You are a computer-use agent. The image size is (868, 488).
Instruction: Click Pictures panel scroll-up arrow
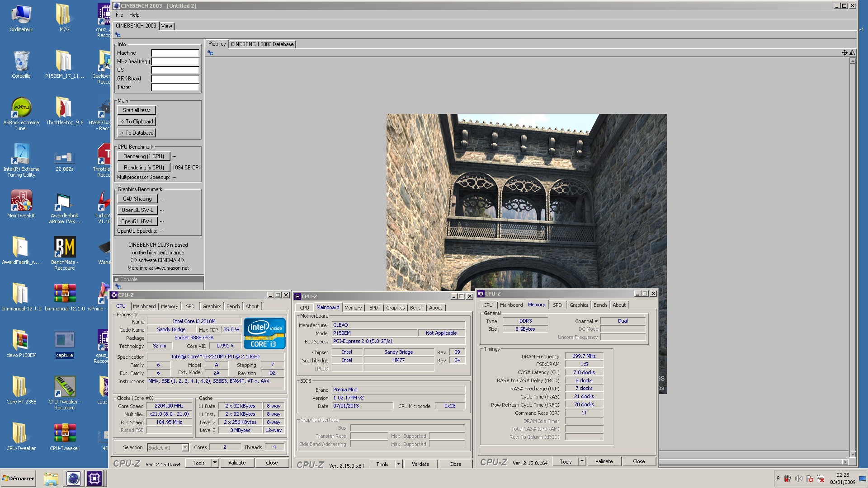pyautogui.click(x=853, y=61)
